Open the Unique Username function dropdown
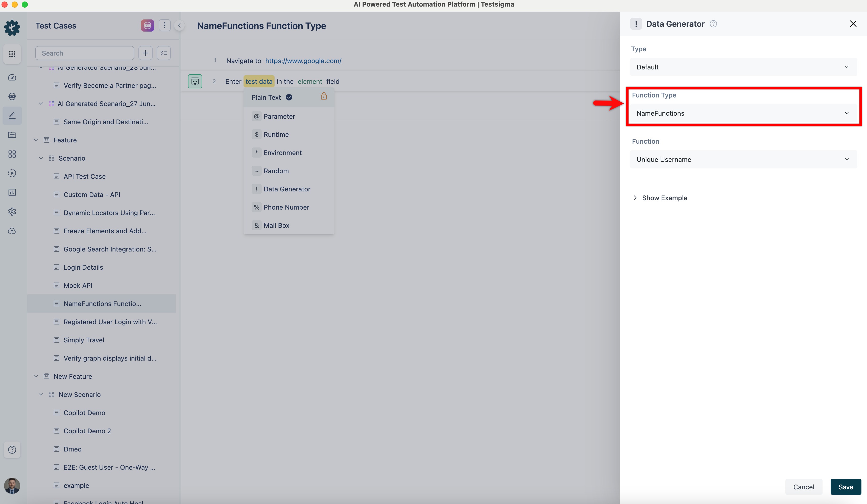The width and height of the screenshot is (867, 504). 743,159
